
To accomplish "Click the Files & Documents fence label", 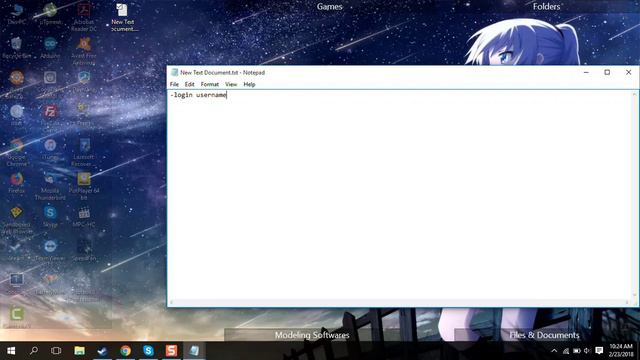I will 544,335.
